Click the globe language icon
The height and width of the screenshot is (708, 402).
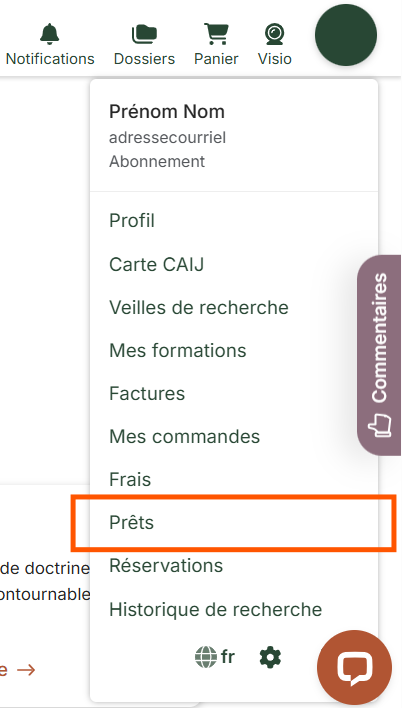tap(206, 657)
